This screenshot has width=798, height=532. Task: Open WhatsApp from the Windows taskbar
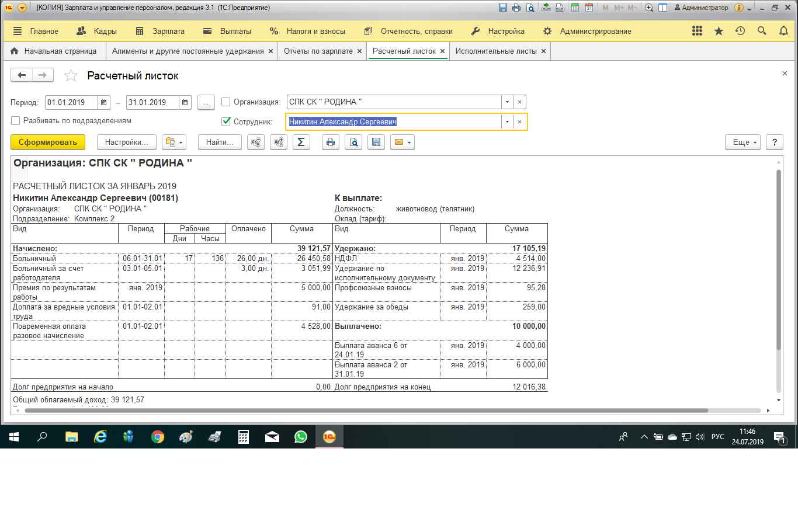click(300, 437)
